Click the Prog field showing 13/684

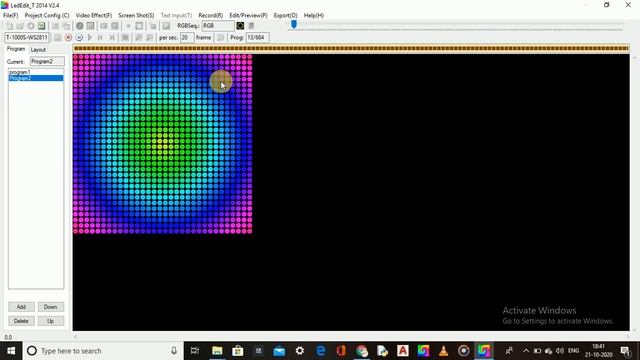point(257,38)
